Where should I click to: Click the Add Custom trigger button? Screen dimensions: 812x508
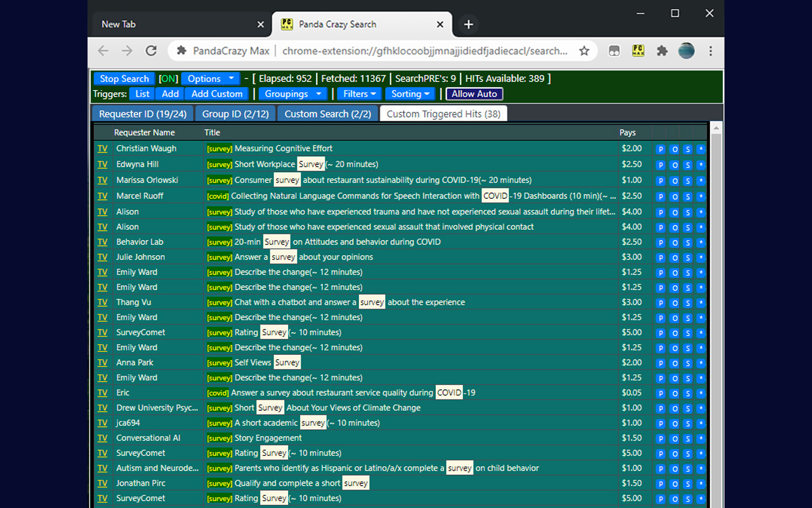pyautogui.click(x=217, y=94)
